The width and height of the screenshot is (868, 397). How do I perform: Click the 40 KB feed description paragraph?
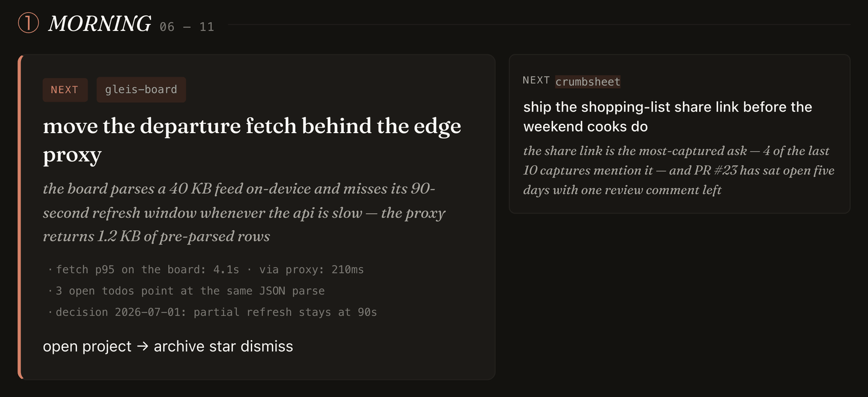point(244,213)
